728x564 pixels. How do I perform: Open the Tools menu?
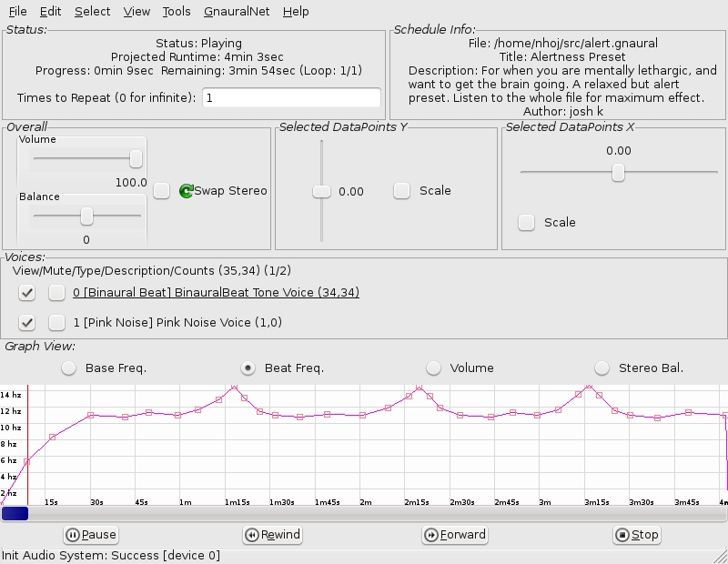[x=177, y=12]
